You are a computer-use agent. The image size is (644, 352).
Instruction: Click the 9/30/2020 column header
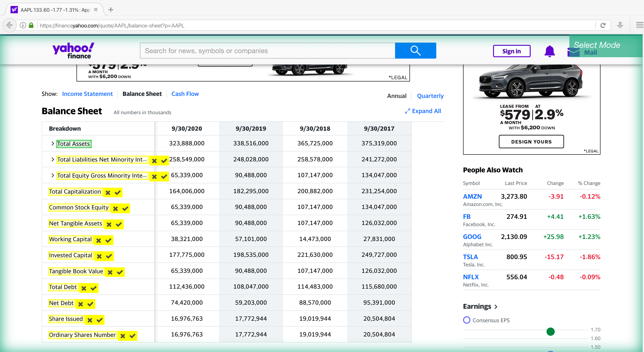tap(186, 128)
